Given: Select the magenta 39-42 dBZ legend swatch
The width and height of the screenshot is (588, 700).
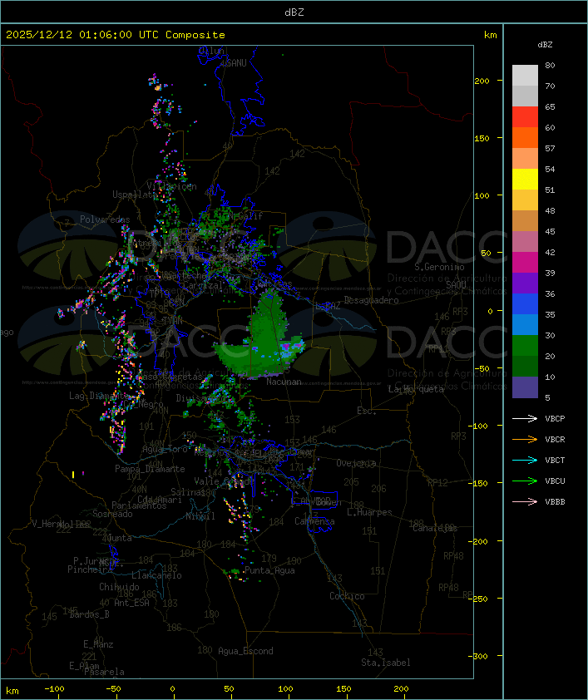Looking at the screenshot, I should pyautogui.click(x=525, y=263).
